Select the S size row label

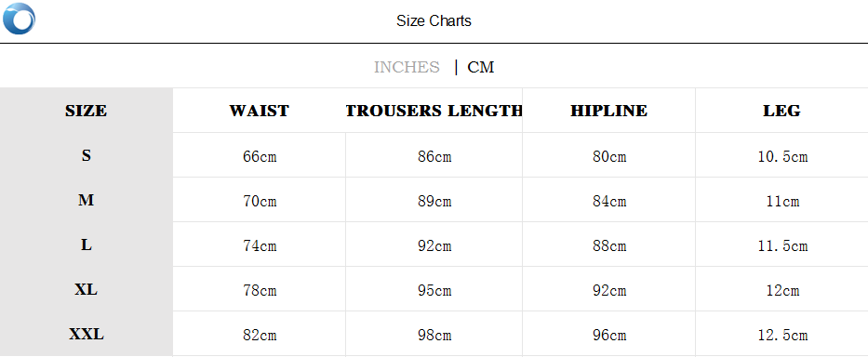[x=87, y=155]
